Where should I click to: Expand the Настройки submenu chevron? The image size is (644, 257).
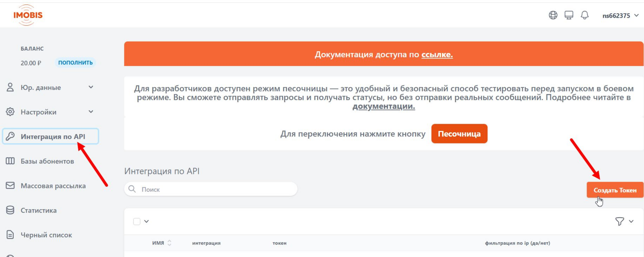(x=91, y=112)
